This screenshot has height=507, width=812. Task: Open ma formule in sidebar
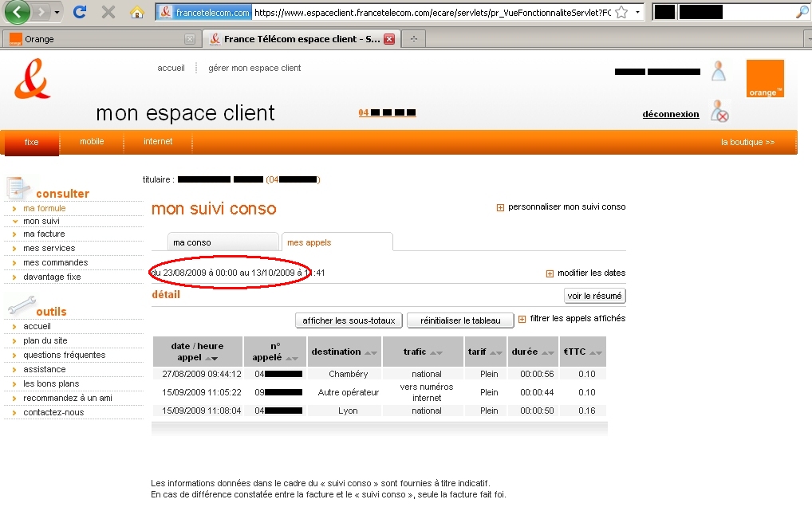[45, 209]
